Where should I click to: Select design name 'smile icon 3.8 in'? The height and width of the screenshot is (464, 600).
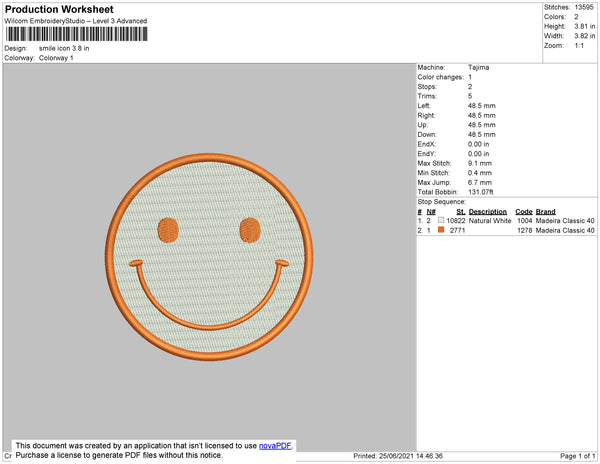click(64, 48)
